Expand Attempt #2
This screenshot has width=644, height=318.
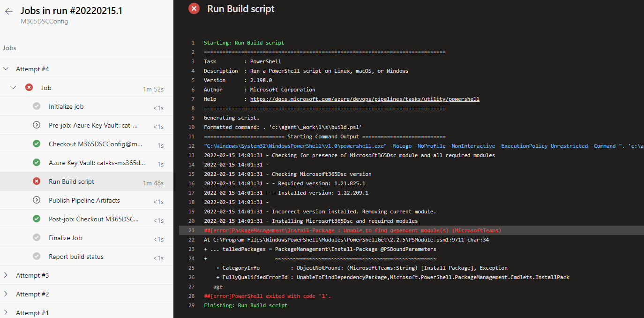point(6,294)
